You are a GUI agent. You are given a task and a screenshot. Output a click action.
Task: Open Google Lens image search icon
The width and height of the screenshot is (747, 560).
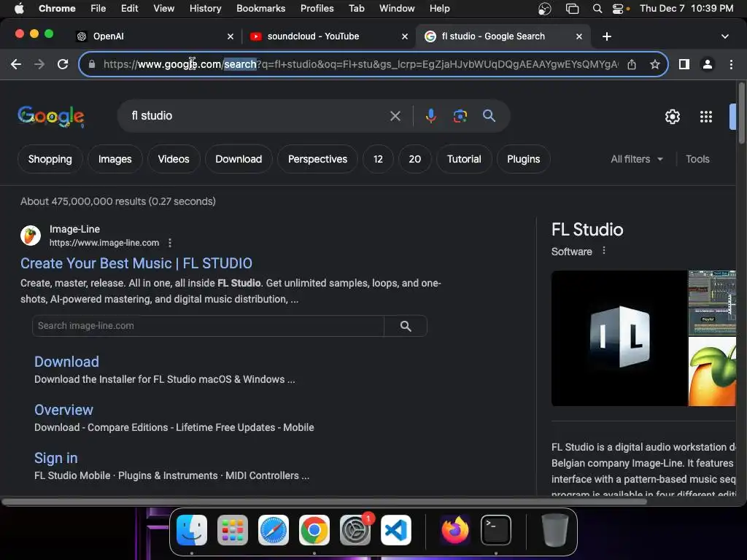tap(460, 116)
